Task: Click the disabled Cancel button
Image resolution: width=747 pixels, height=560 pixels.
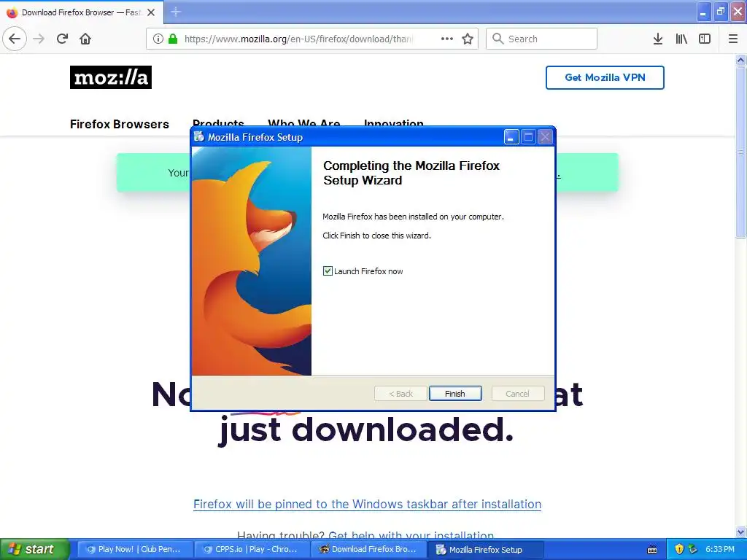Action: 517,393
